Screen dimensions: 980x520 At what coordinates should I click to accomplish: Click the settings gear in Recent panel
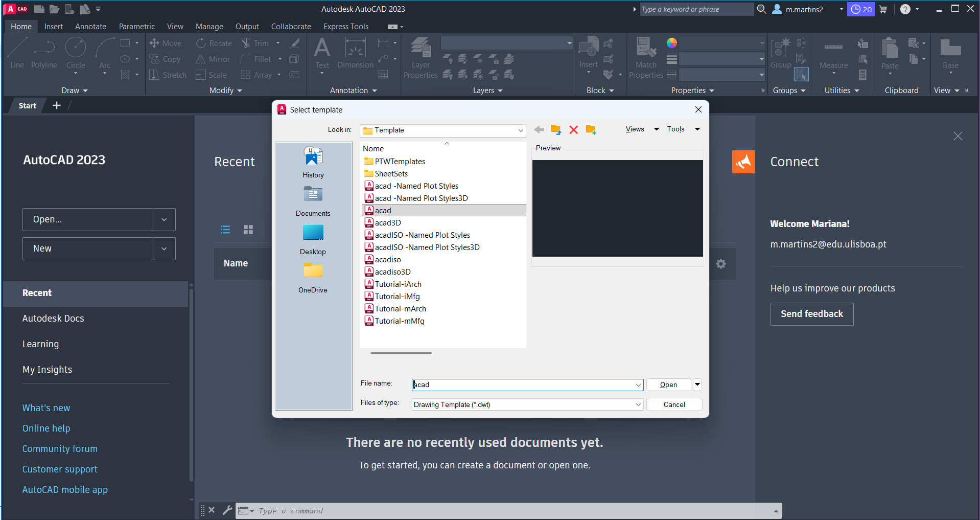point(721,264)
